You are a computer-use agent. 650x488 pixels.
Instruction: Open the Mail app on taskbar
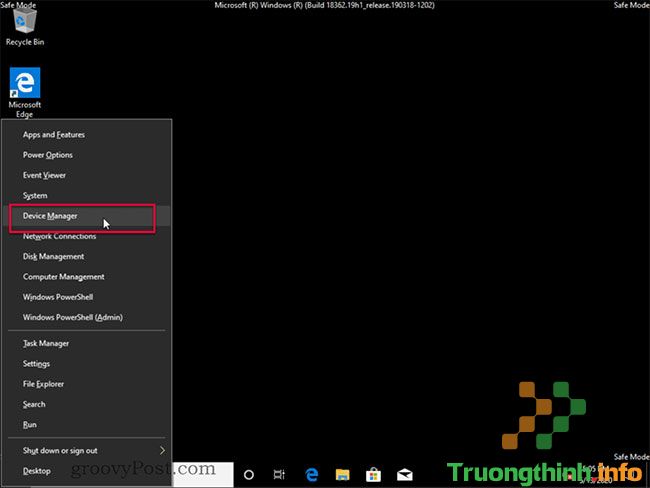click(405, 475)
